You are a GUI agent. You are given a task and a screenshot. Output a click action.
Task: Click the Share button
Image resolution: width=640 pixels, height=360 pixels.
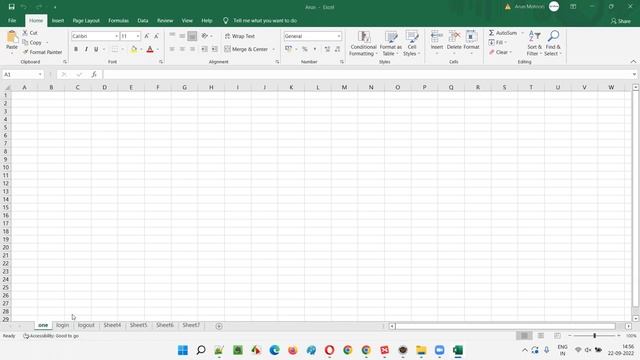[621, 21]
